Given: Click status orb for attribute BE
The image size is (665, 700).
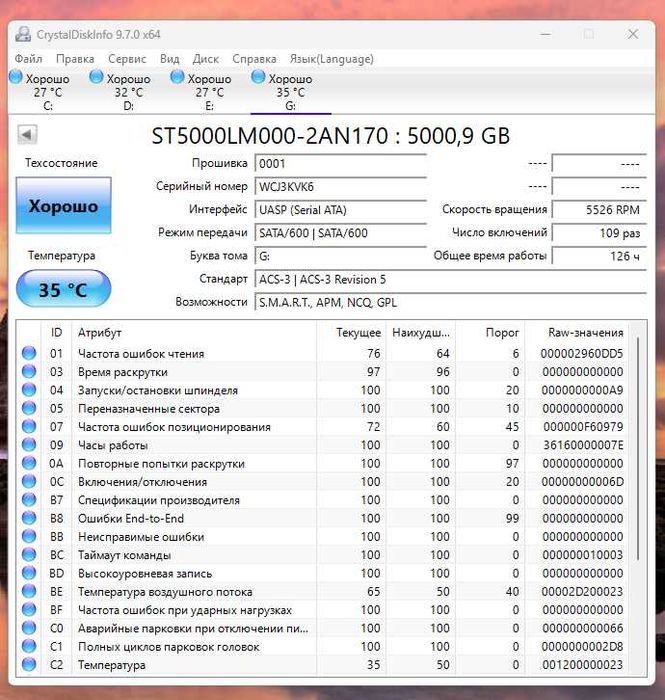Looking at the screenshot, I should [29, 591].
